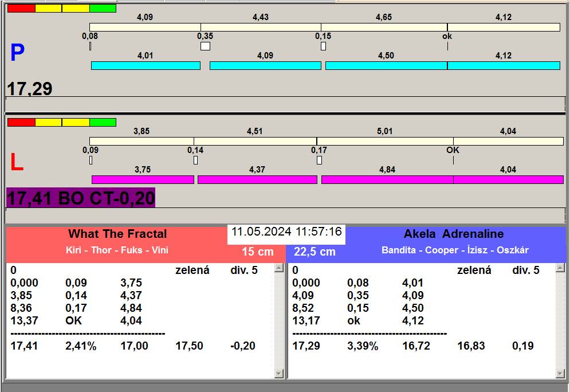Screen dimensions: 570x392
Task: Click the magenta bar labeled 3,75
Action: [143, 179]
